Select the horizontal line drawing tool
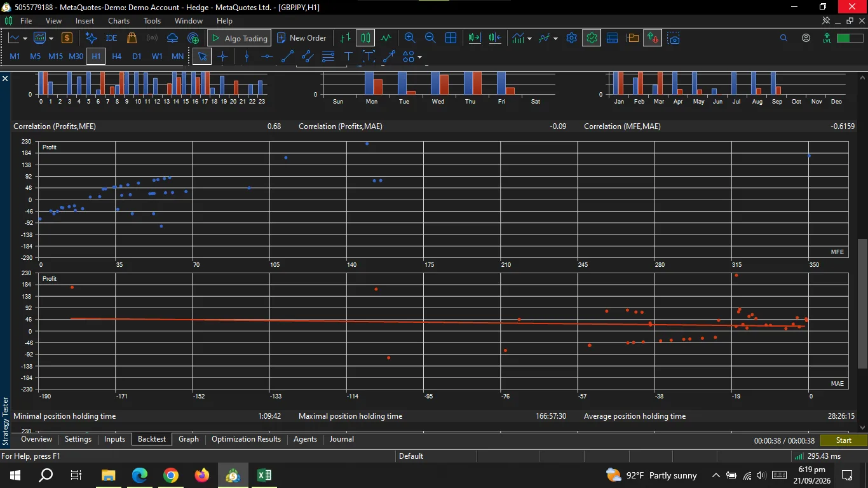 pos(267,57)
